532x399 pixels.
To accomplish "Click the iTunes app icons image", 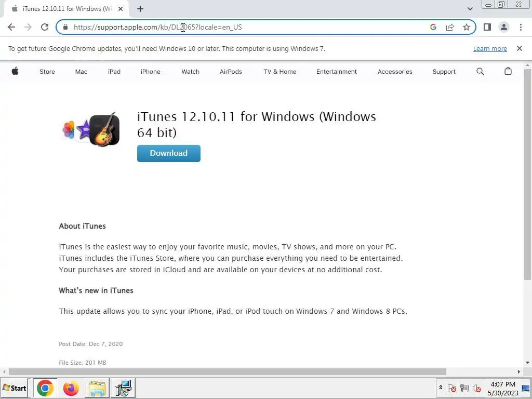I will (91, 129).
